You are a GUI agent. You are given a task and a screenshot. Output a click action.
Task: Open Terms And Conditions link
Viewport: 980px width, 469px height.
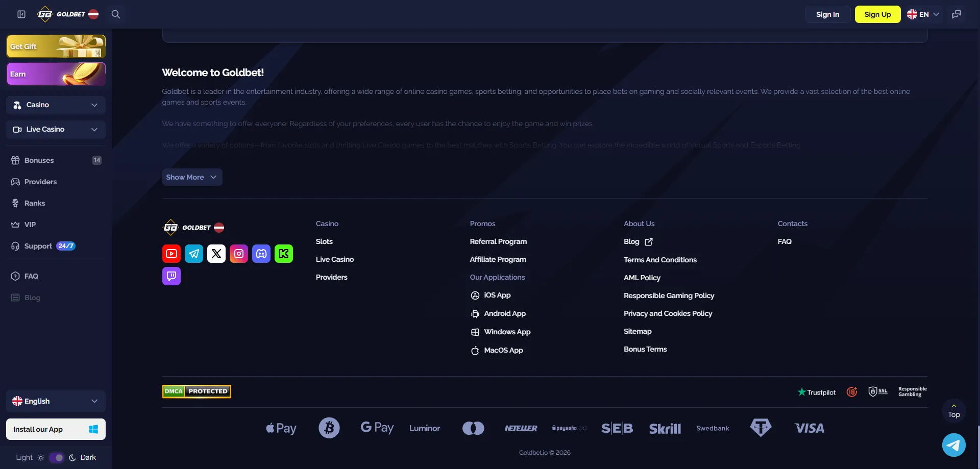[660, 260]
